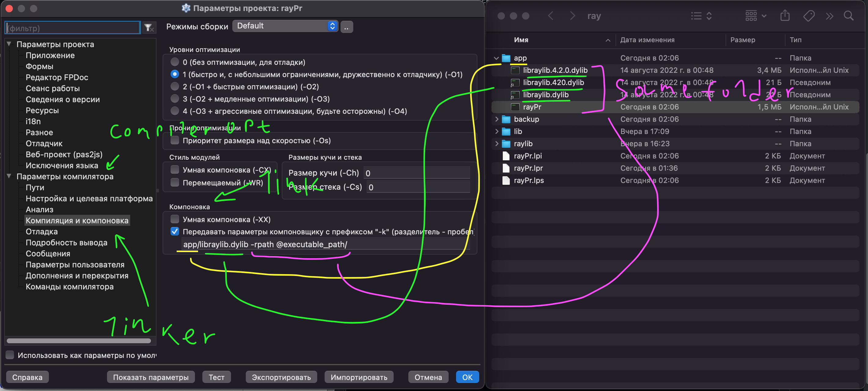Click the backup folder icon
The image size is (868, 391).
pyautogui.click(x=506, y=119)
